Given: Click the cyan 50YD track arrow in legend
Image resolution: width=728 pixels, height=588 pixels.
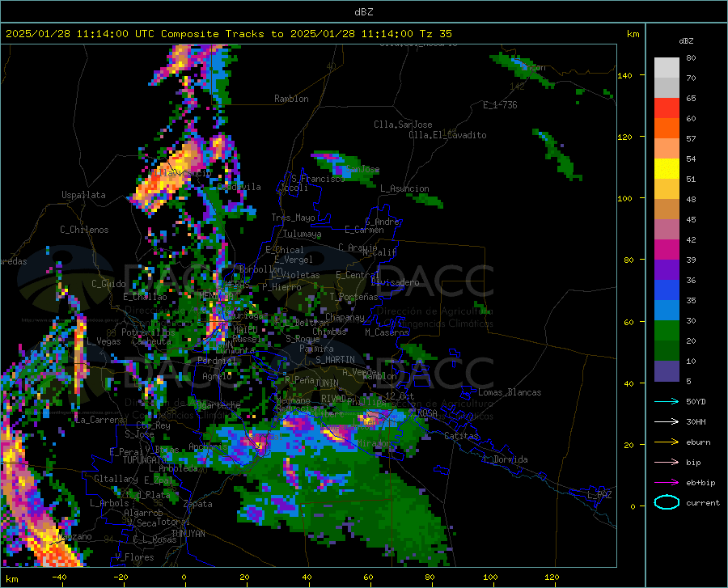Looking at the screenshot, I should [667, 401].
